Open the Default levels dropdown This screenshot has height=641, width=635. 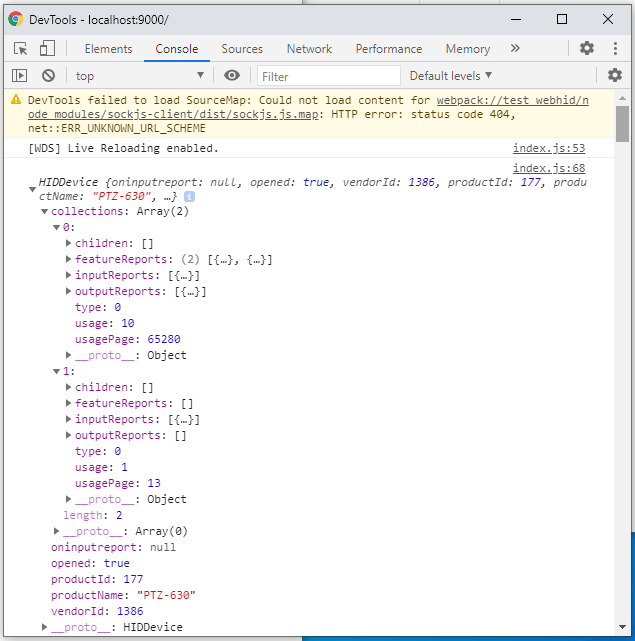point(451,76)
